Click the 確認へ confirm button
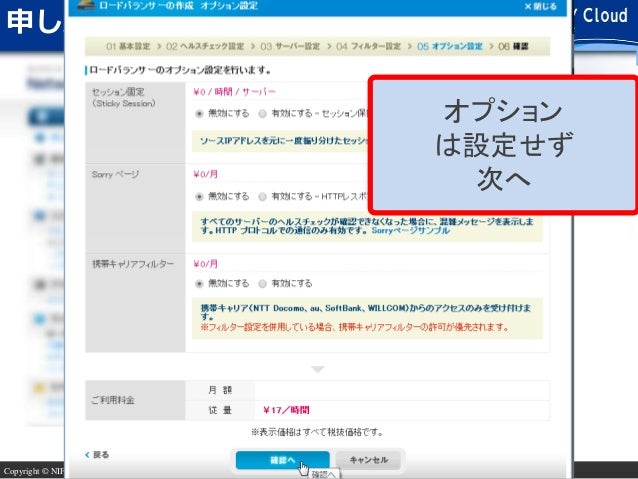This screenshot has width=638, height=479. 282,460
